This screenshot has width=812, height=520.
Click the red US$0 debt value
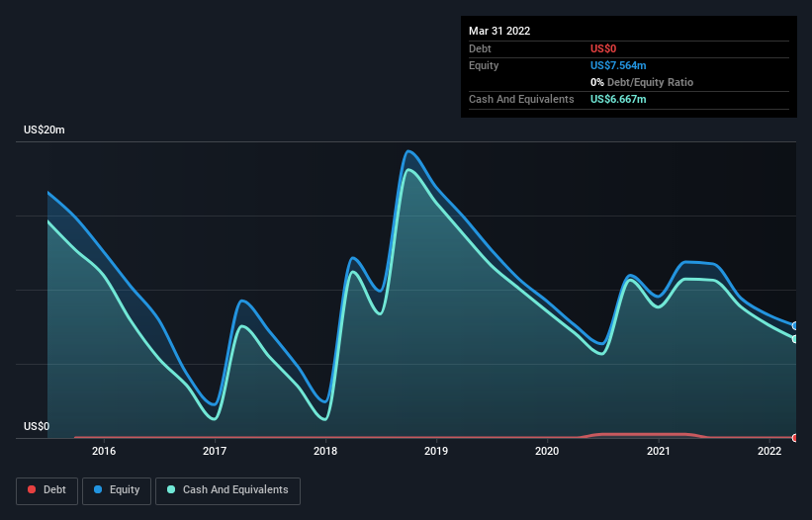coord(603,48)
